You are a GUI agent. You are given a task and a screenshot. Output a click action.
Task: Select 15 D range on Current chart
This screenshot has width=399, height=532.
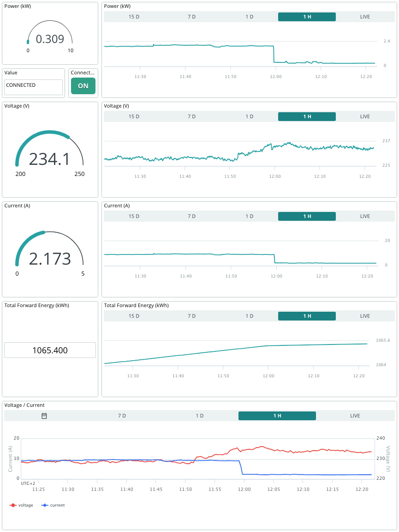point(134,216)
